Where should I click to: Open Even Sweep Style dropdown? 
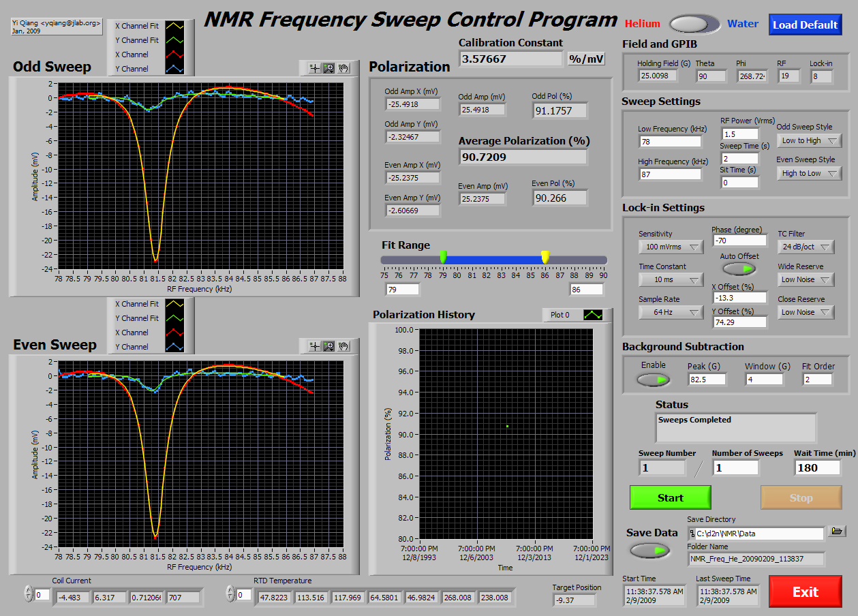[810, 173]
